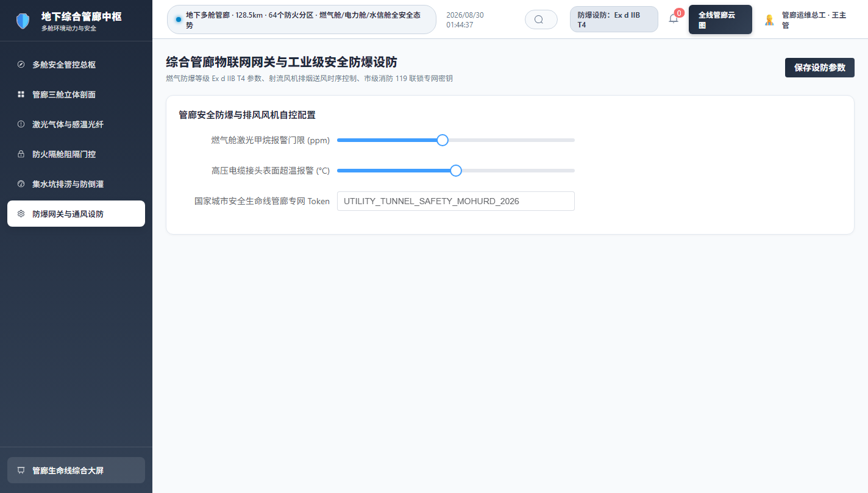This screenshot has width=868, height=493.
Task: Click the unfilled track of the 高压电缆接头表面超温报警 slider
Action: click(x=518, y=171)
